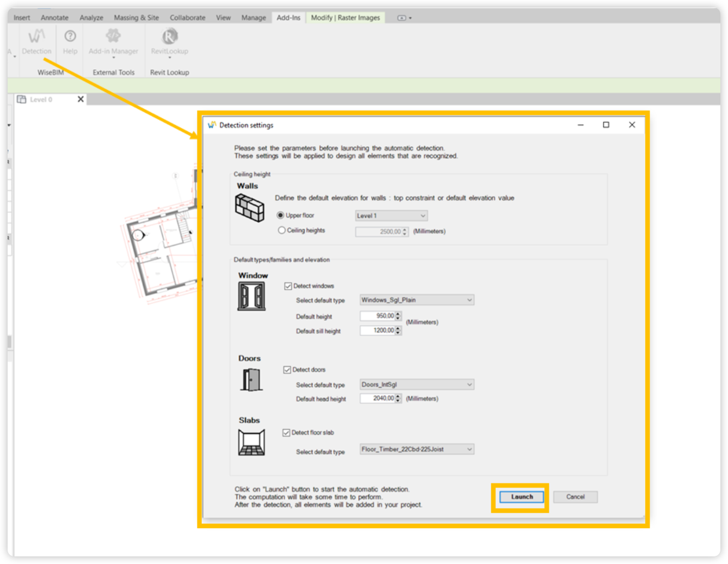Open the Modify | Raster Images tab

click(x=345, y=17)
